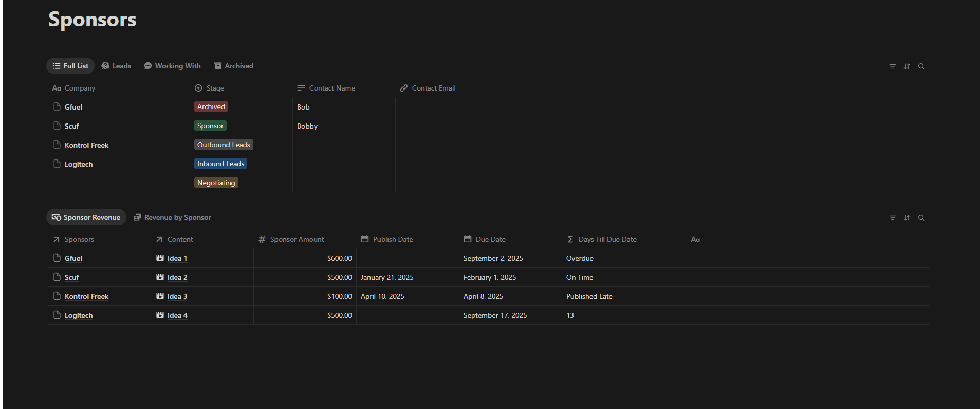
Task: Open the Idea 4 content link
Action: (x=177, y=315)
